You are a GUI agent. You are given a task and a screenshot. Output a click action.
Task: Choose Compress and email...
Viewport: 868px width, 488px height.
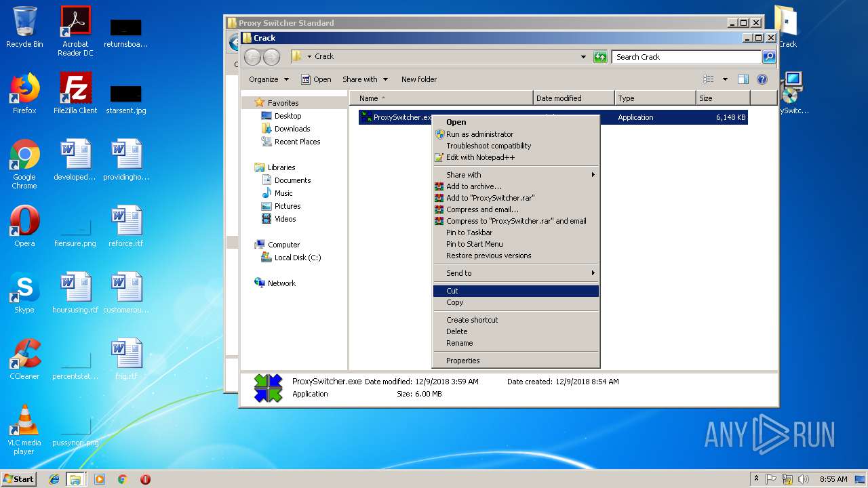(516, 209)
